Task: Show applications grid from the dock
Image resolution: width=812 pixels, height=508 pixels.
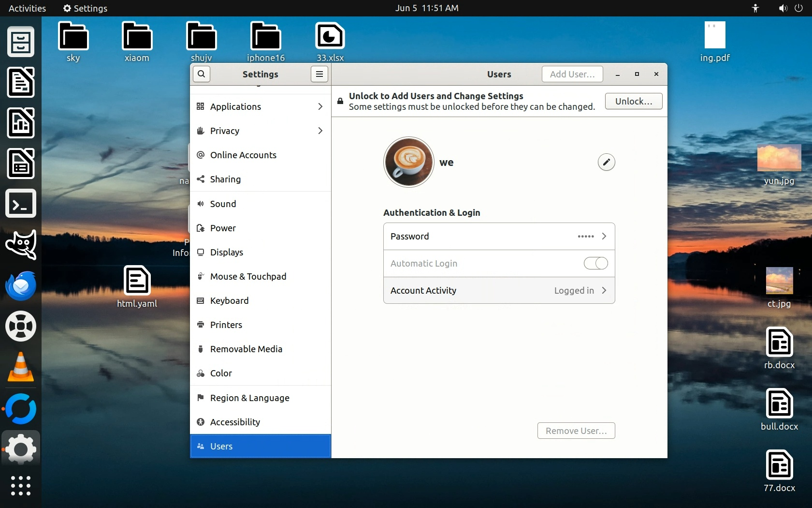Action: click(x=21, y=485)
